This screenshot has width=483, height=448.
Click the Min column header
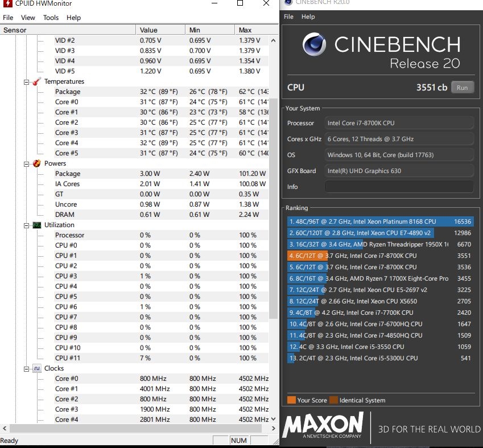(x=210, y=30)
